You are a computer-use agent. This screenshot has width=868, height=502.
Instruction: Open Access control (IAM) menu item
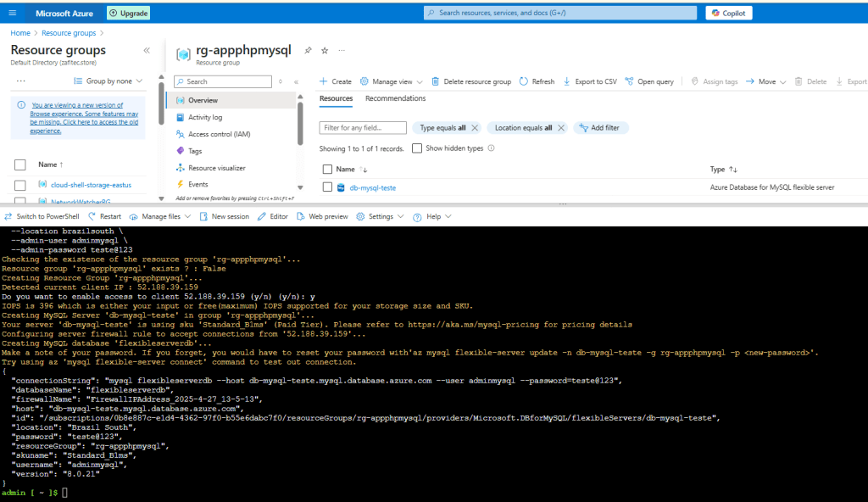[218, 134]
